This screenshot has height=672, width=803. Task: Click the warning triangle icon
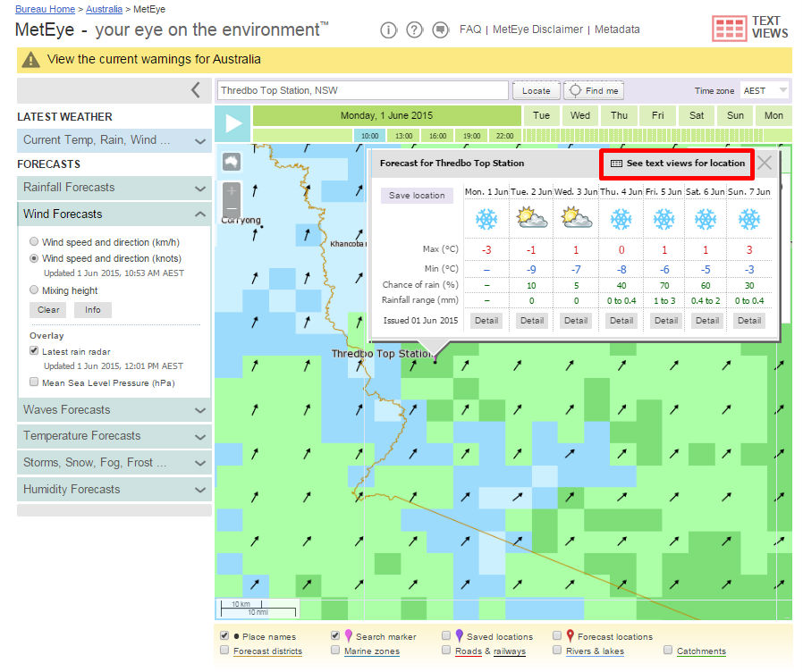[30, 60]
